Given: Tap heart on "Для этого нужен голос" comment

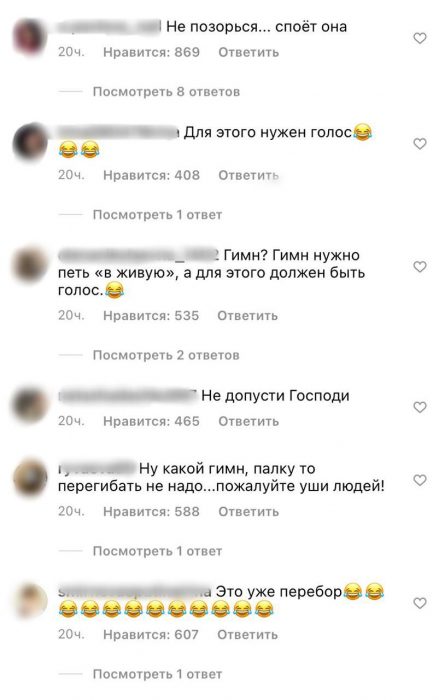Looking at the screenshot, I should click(x=419, y=144).
